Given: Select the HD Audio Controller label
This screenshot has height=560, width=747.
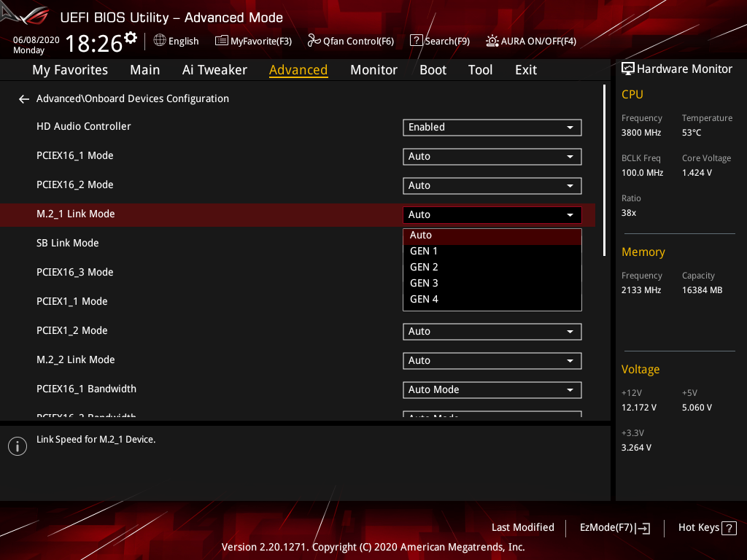Looking at the screenshot, I should [83, 127].
